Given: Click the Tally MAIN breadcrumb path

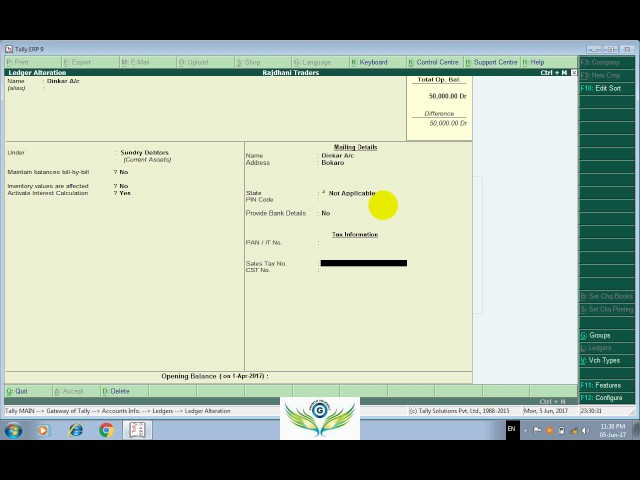Looking at the screenshot, I should coord(118,411).
